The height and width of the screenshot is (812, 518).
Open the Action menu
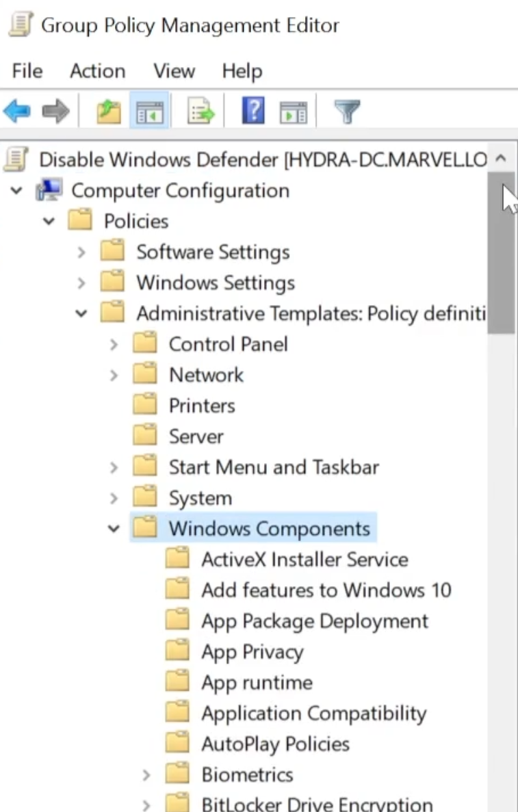click(97, 71)
